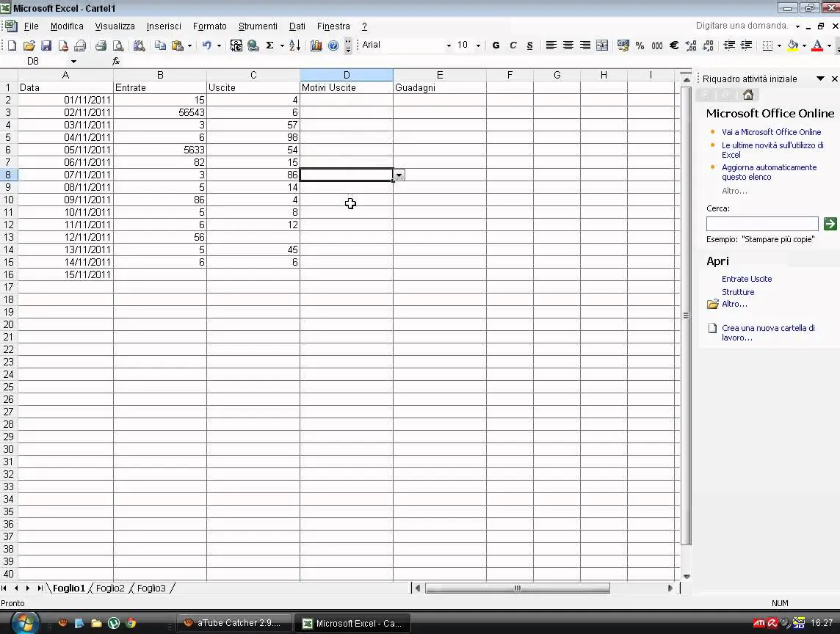
Task: Click the Save floppy disk icon
Action: click(x=46, y=45)
